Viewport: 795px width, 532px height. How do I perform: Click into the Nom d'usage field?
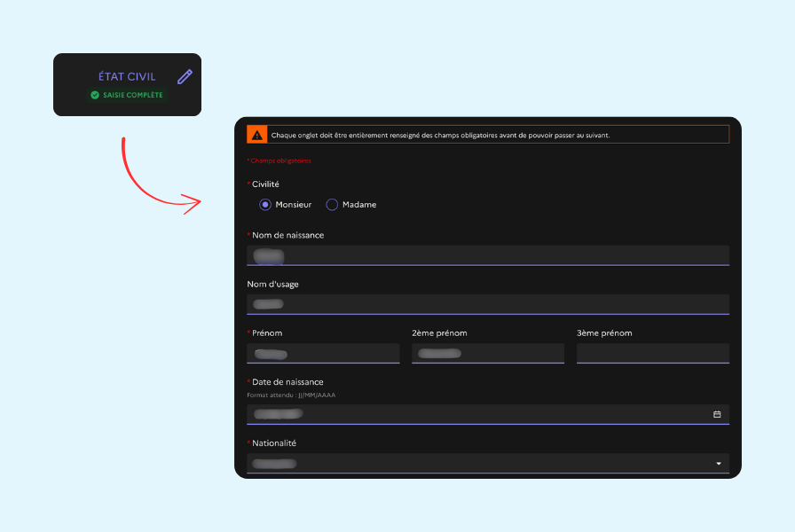point(487,304)
